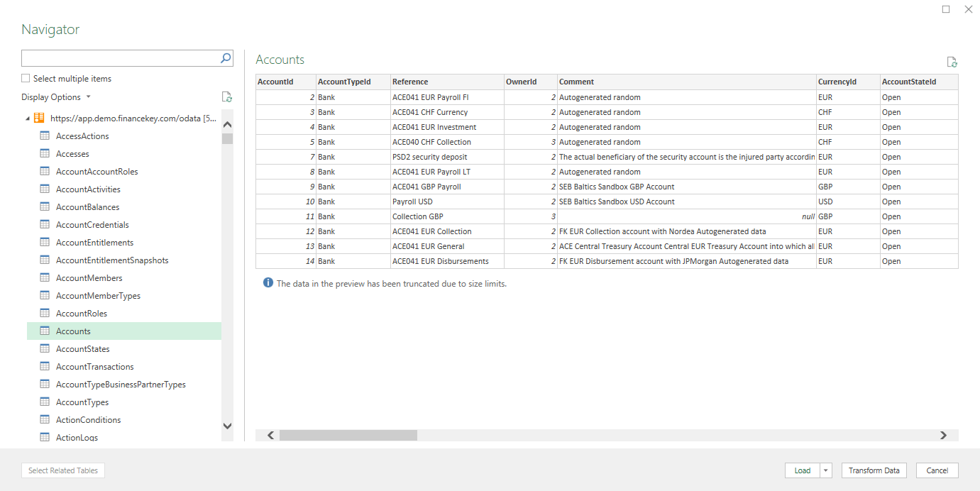Select the AccountTypeId column header

tap(353, 82)
